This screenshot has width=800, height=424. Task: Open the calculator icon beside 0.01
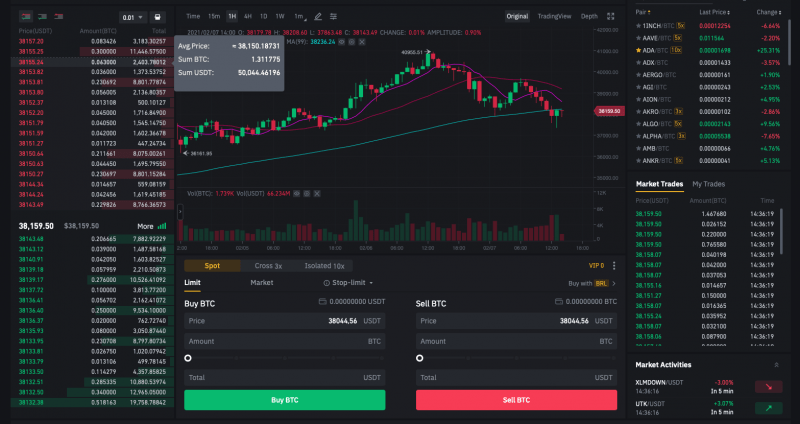click(x=157, y=17)
